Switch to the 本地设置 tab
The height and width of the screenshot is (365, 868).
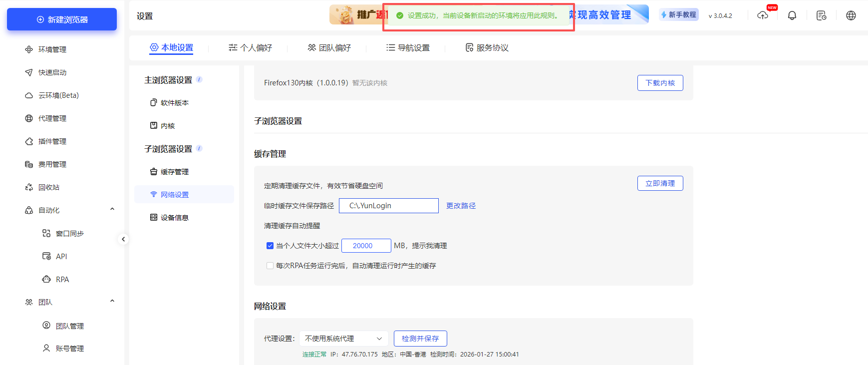pos(171,47)
